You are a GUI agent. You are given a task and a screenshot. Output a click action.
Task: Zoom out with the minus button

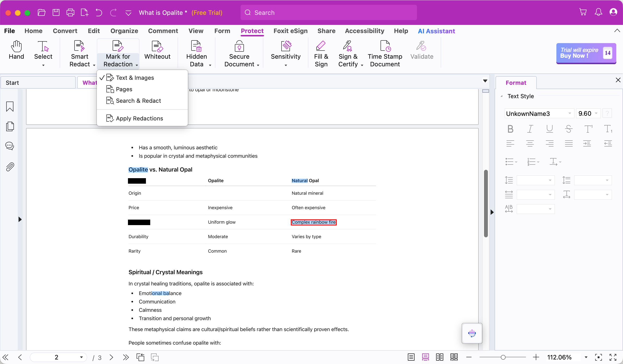(469, 357)
